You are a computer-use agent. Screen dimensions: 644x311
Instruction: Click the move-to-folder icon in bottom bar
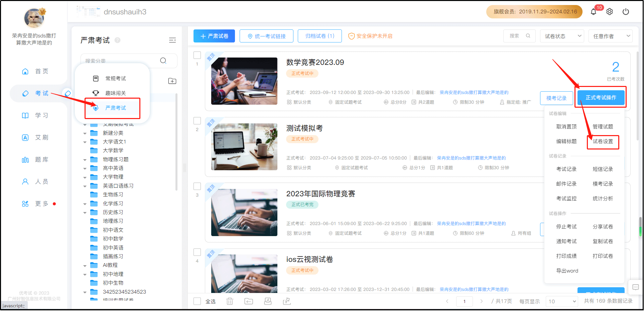(x=249, y=301)
